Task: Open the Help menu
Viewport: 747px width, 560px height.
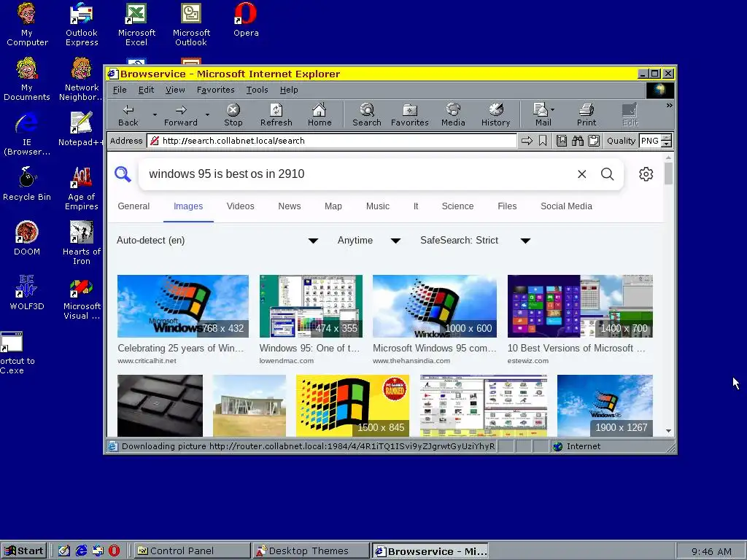Action: [289, 90]
